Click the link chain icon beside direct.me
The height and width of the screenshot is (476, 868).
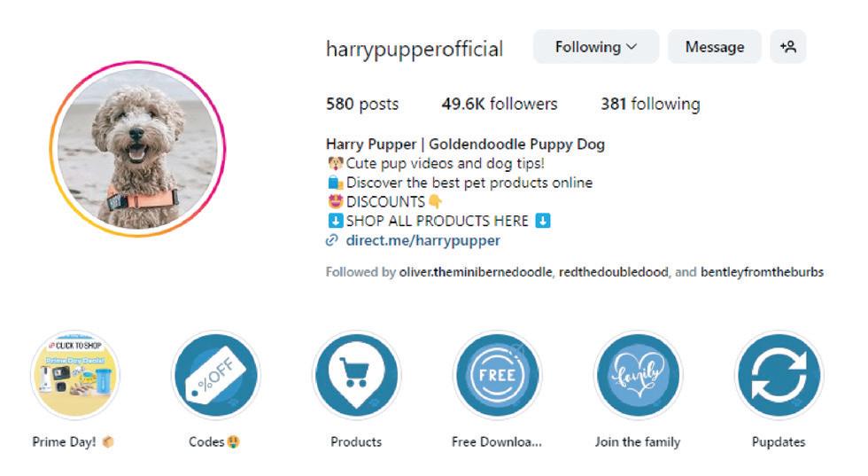click(331, 240)
